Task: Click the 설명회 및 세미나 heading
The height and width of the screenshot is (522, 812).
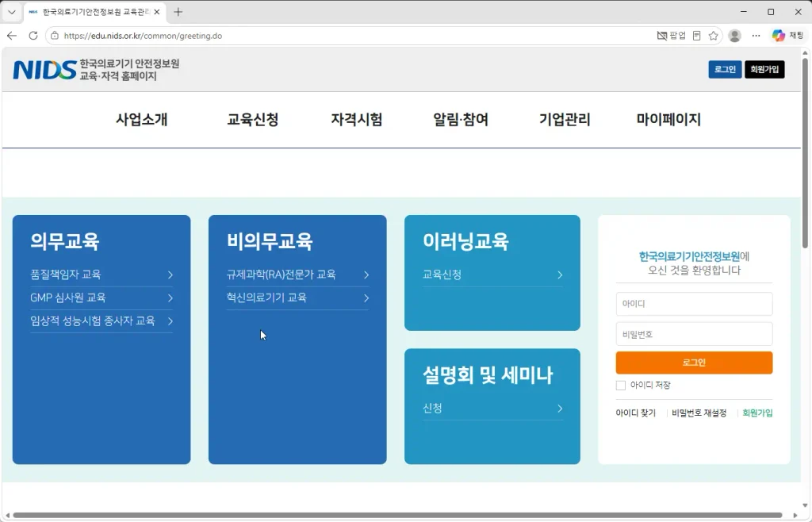Action: 488,375
